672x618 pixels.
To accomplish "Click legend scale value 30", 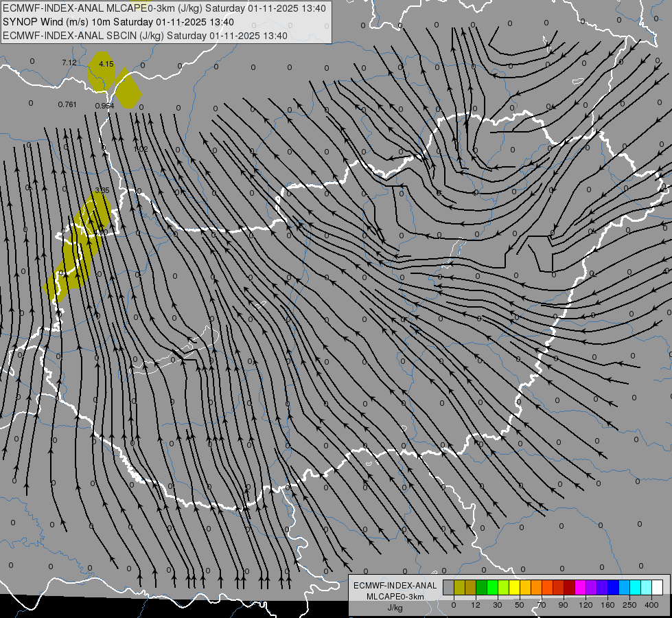I will click(498, 605).
